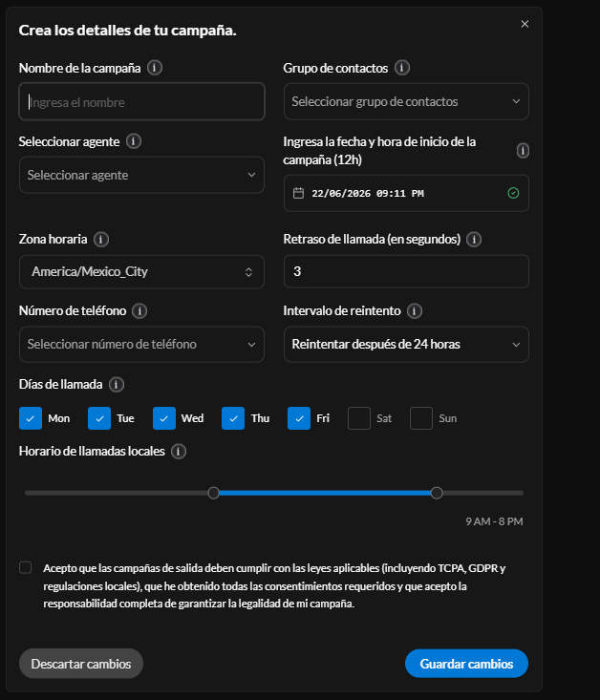This screenshot has width=600, height=700.
Task: Open the calendar icon in the date field
Action: [298, 193]
